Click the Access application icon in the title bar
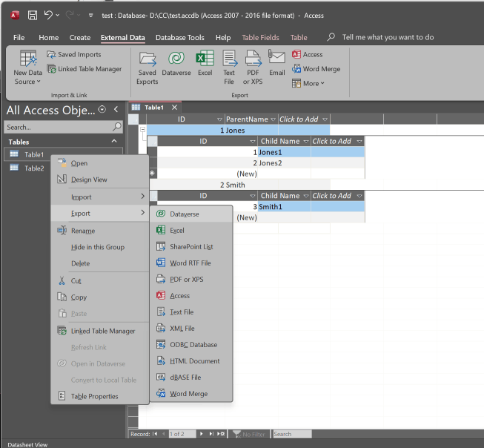This screenshot has width=484, height=448. coord(15,15)
